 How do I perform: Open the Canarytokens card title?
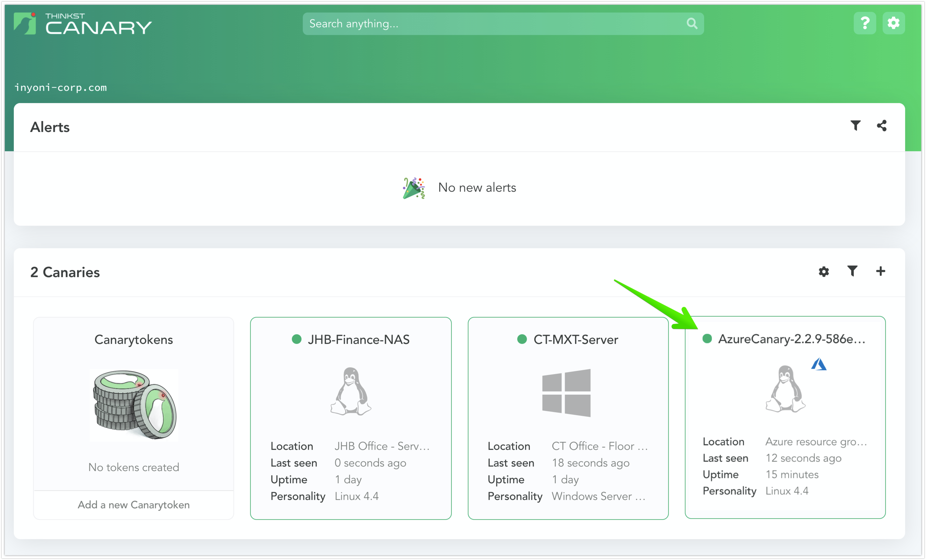point(134,339)
